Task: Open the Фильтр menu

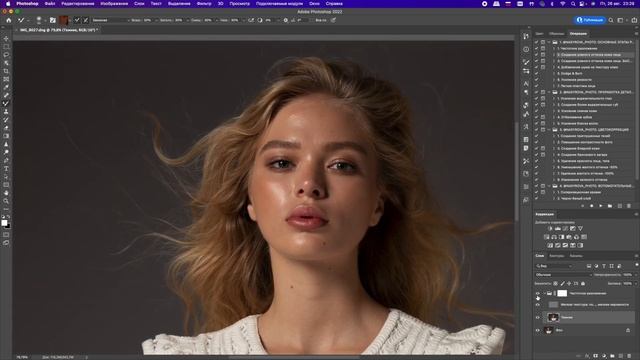Action: (204, 4)
